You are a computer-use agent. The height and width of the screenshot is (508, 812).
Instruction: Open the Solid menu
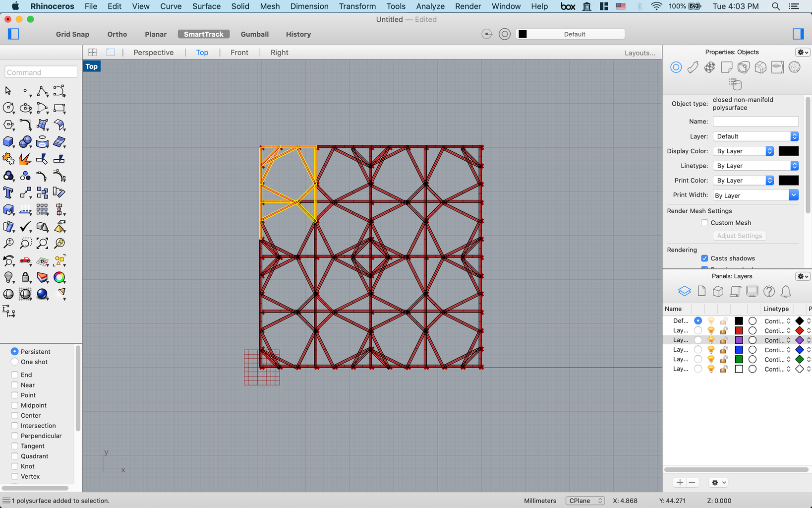click(240, 6)
